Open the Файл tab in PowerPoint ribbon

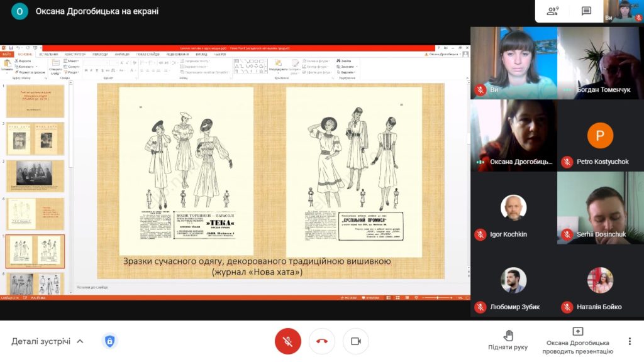pos(7,55)
